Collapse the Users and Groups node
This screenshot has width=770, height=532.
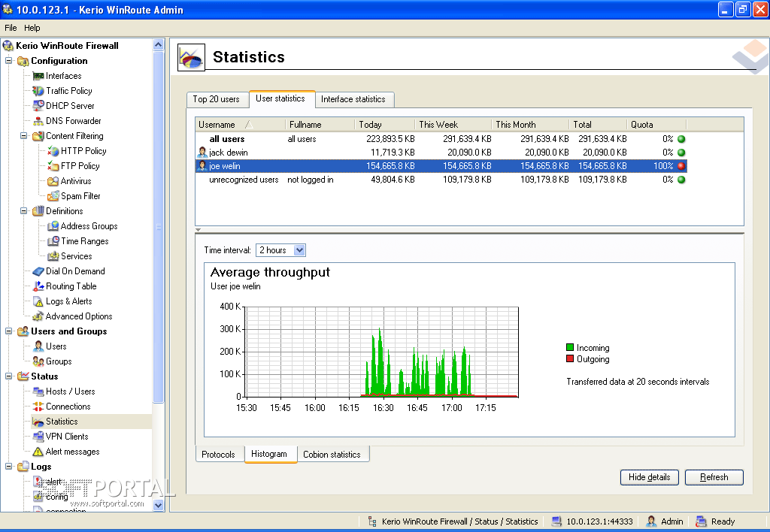pos(8,331)
